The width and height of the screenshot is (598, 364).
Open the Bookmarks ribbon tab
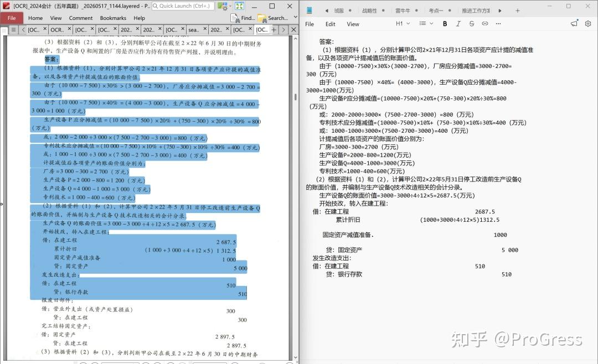[113, 18]
